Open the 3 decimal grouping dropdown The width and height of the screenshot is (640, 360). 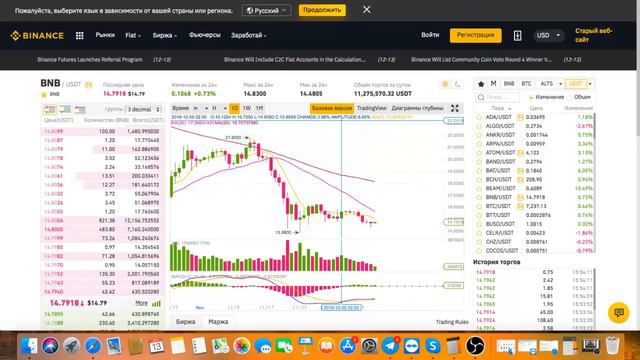(144, 109)
